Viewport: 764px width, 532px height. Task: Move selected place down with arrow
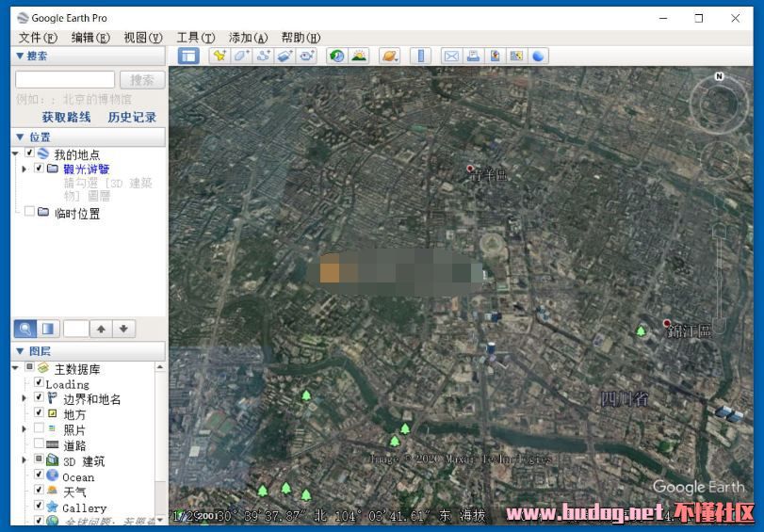(123, 329)
